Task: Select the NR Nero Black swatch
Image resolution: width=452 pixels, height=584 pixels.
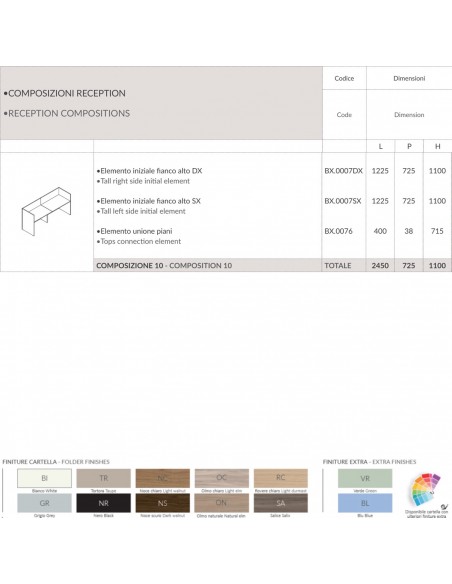Action: tap(104, 503)
